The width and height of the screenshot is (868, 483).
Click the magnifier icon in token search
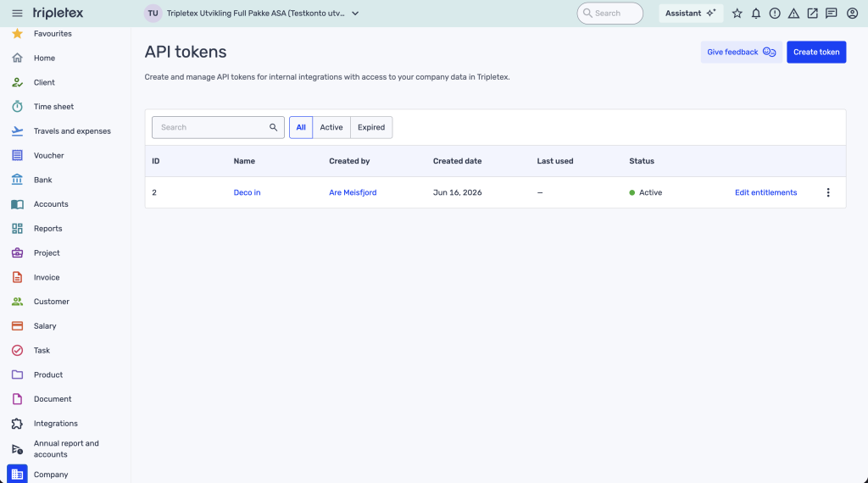(273, 127)
